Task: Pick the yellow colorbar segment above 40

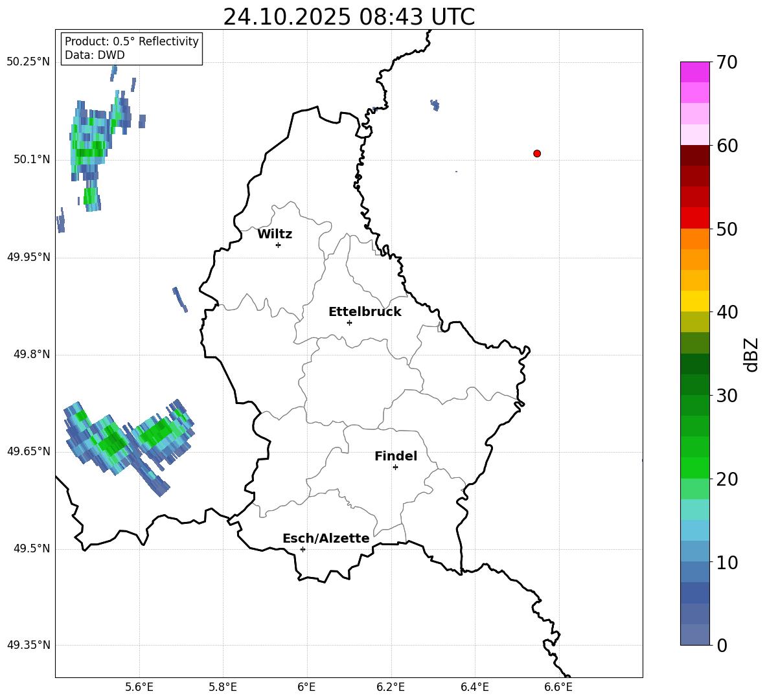Action: point(694,301)
